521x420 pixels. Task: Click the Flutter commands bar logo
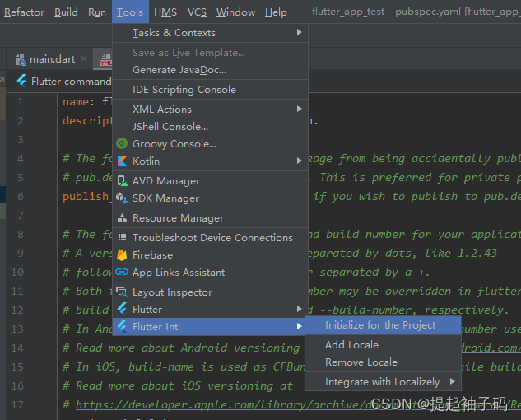pos(21,81)
